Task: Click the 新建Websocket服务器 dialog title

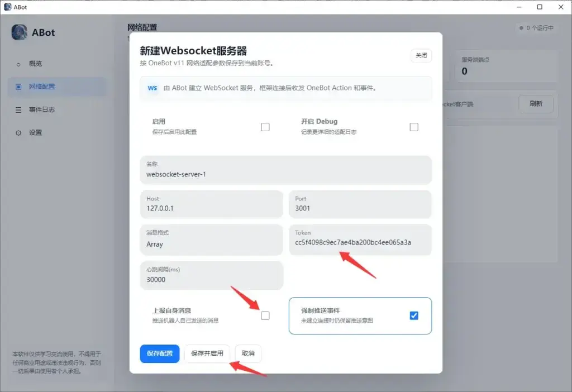Action: (x=193, y=51)
